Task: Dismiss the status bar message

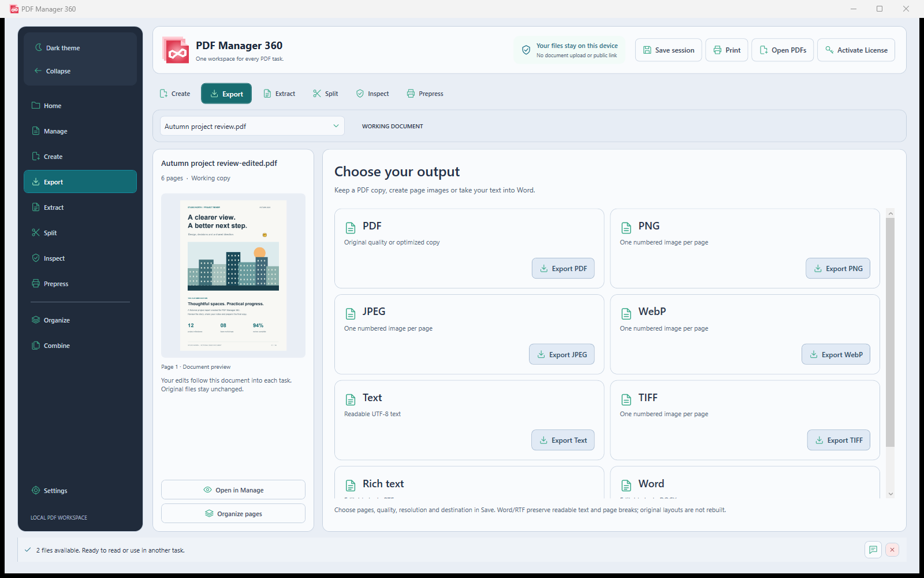Action: coord(892,550)
